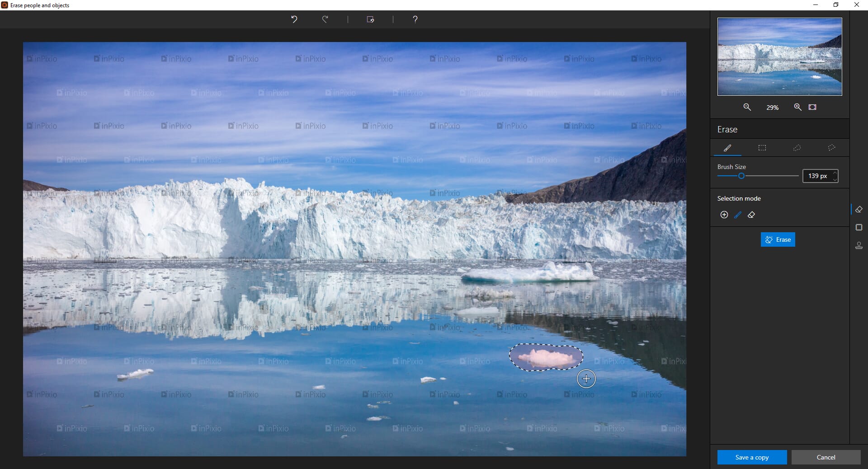
Task: Click the selected iceberg area in photo
Action: 546,357
